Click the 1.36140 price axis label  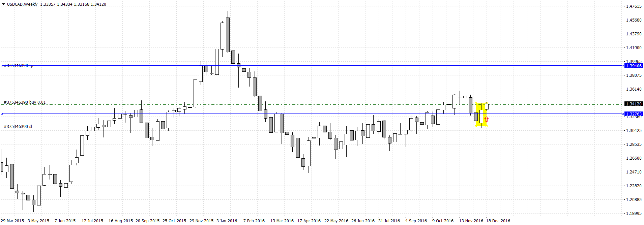(634, 89)
